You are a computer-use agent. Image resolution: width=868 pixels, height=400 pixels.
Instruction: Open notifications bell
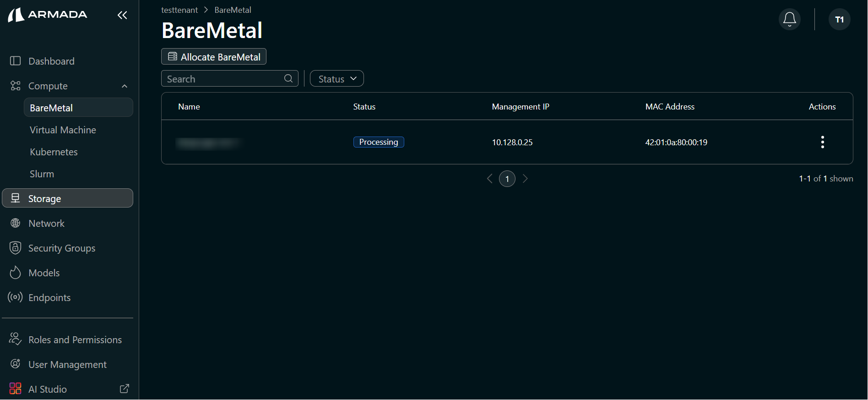[x=790, y=19]
